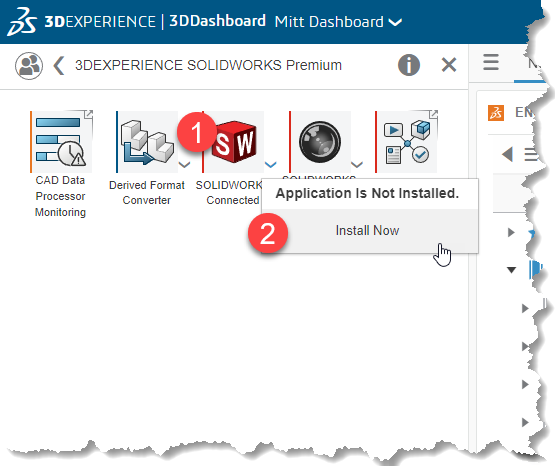Click the 3DS compass logo
Screen dimensions: 555x466
click(22, 21)
